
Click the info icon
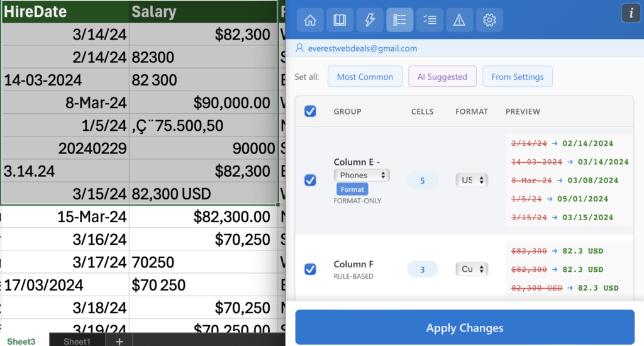click(x=630, y=13)
